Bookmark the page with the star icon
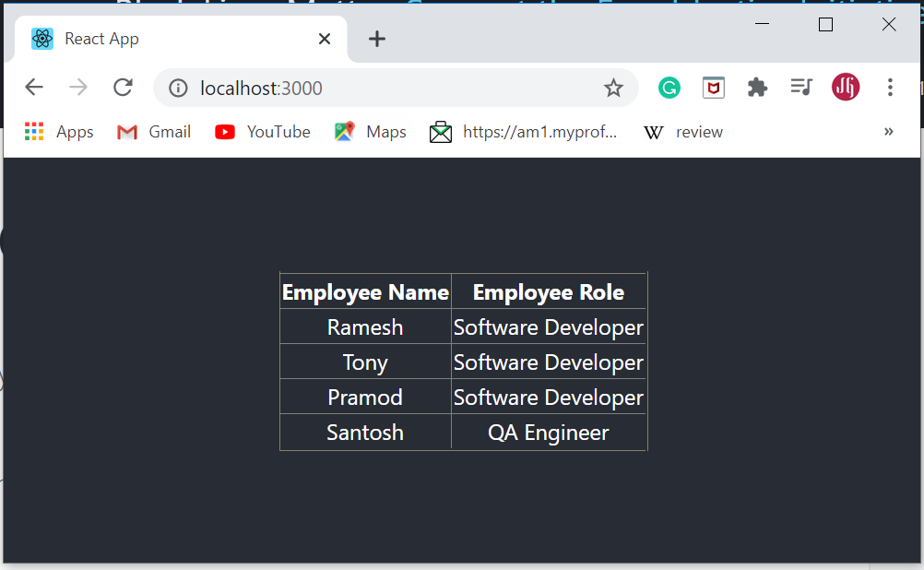Screen dimensions: 924x570 click(x=613, y=88)
